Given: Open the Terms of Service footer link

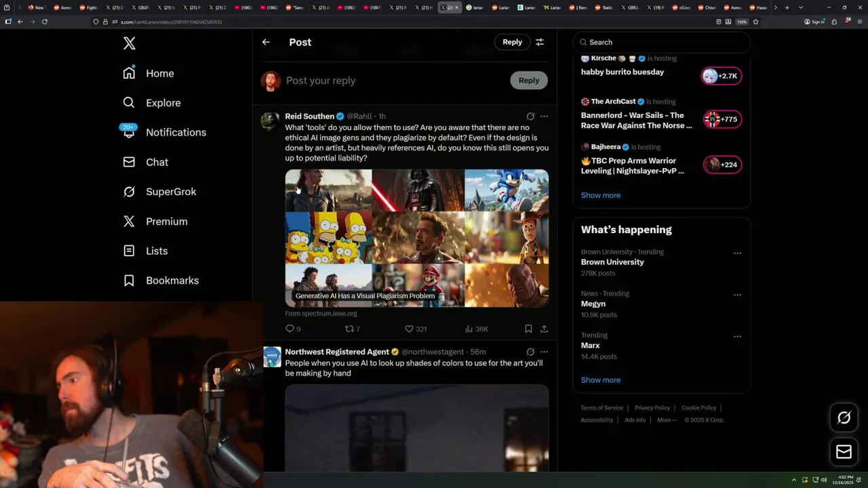Looking at the screenshot, I should pos(601,408).
